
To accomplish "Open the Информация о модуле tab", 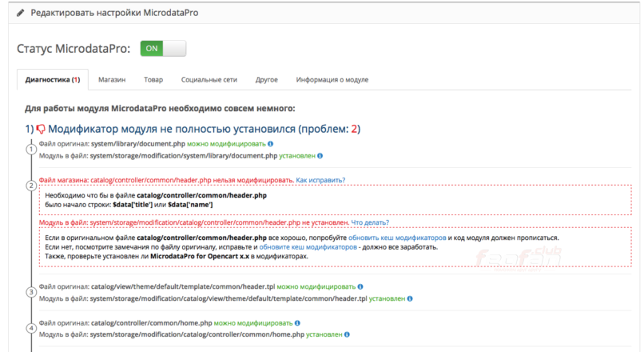I will 332,80.
